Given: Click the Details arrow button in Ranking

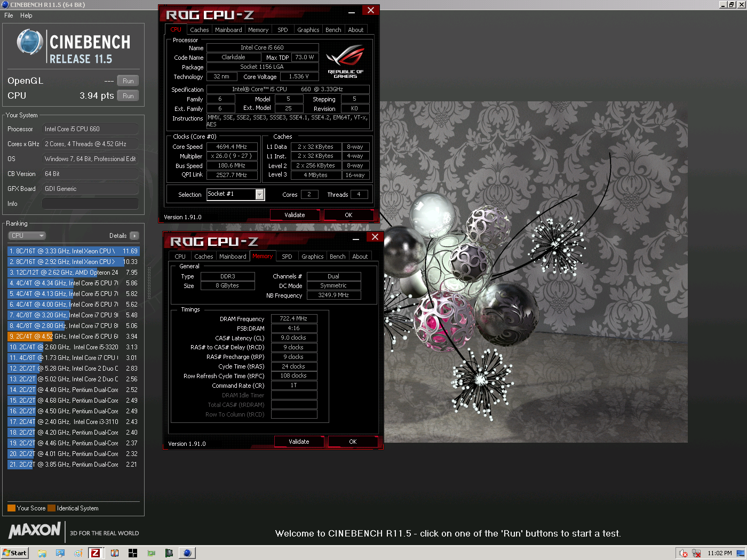Looking at the screenshot, I should [134, 236].
